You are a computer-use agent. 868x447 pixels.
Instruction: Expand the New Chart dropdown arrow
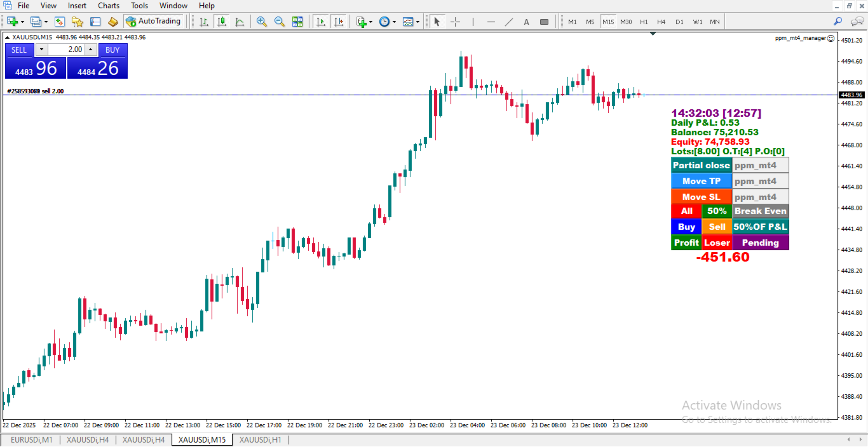(x=22, y=22)
